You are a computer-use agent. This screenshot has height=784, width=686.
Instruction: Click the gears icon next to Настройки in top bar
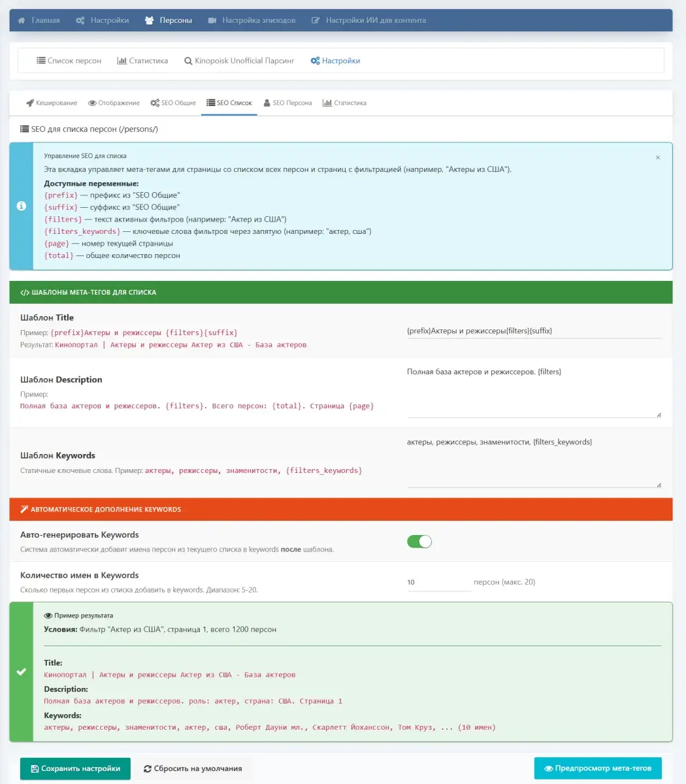pyautogui.click(x=80, y=20)
